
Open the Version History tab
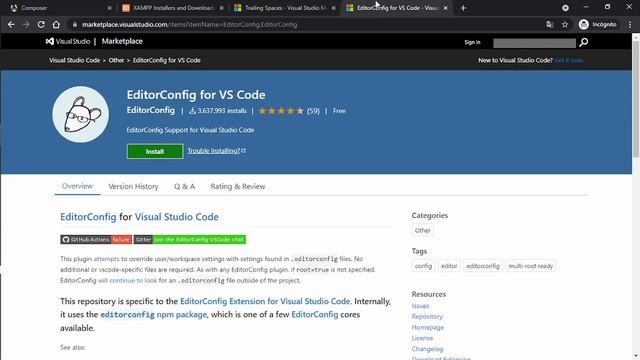133,187
